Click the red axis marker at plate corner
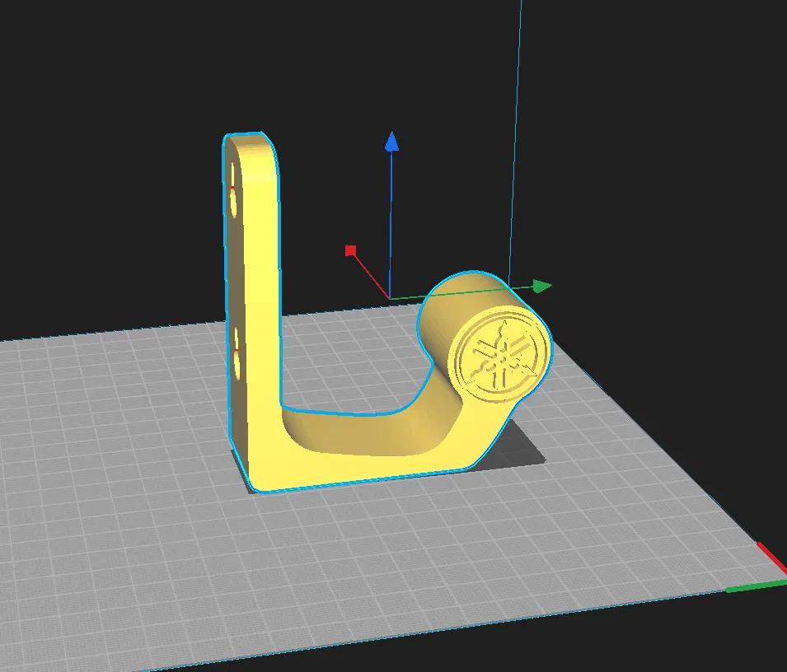787x672 pixels. click(773, 558)
